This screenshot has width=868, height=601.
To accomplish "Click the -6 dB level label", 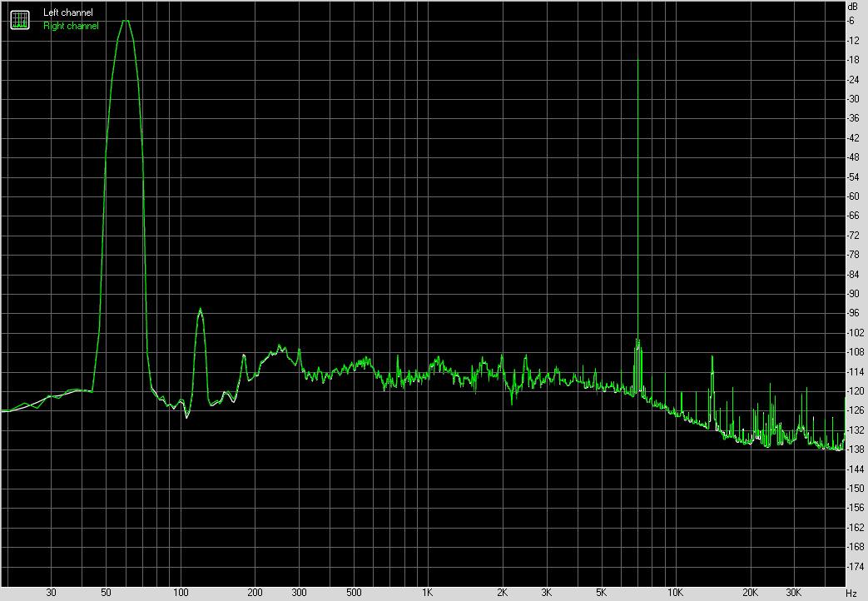I will [x=852, y=21].
